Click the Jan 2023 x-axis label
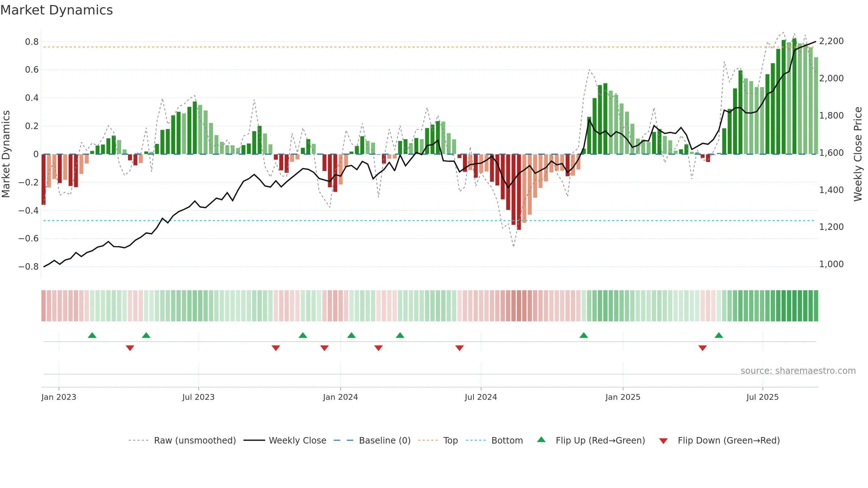Screen dimensions: 868x488 click(59, 397)
